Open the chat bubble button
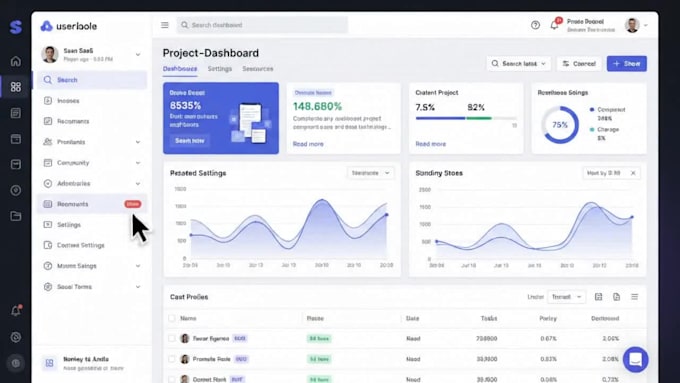The width and height of the screenshot is (680, 383). click(x=635, y=359)
